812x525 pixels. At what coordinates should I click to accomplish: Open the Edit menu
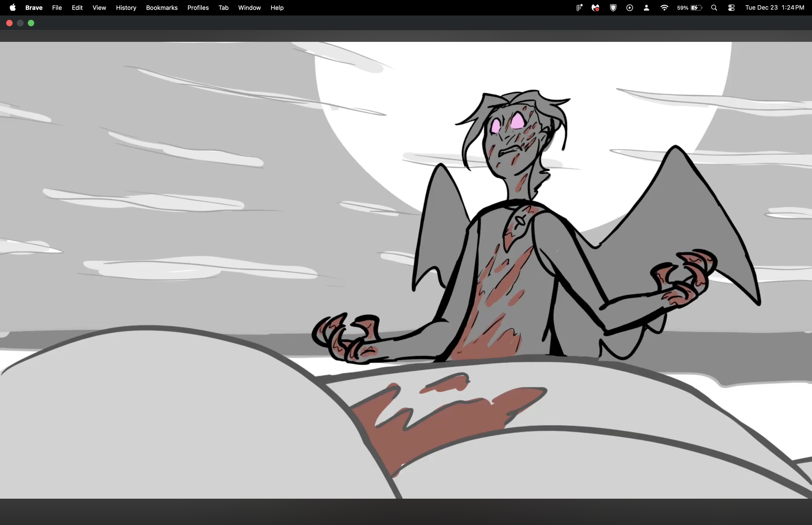(x=77, y=7)
